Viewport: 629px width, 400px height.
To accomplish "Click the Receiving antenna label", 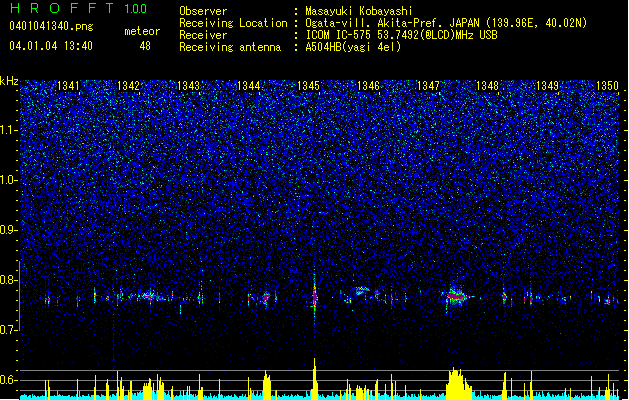I will click(230, 47).
